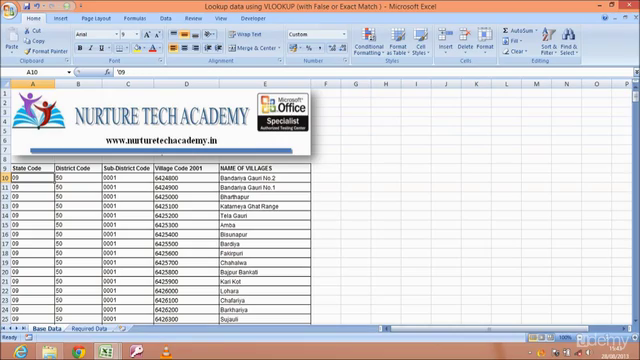The width and height of the screenshot is (640, 360).
Task: Increase decimal places
Action: pos(332,48)
